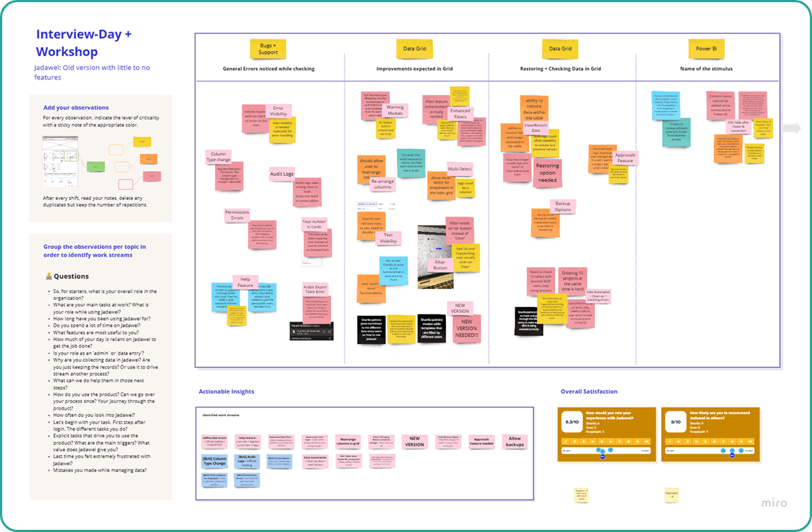
Task: Click Data Grid note above 'Restoring + Checking Data'
Action: tap(560, 49)
